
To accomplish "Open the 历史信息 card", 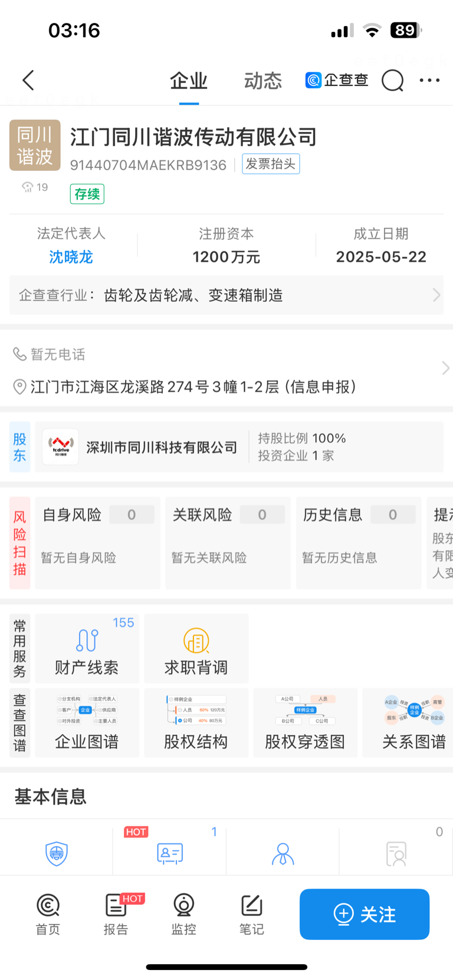I will coord(359,543).
